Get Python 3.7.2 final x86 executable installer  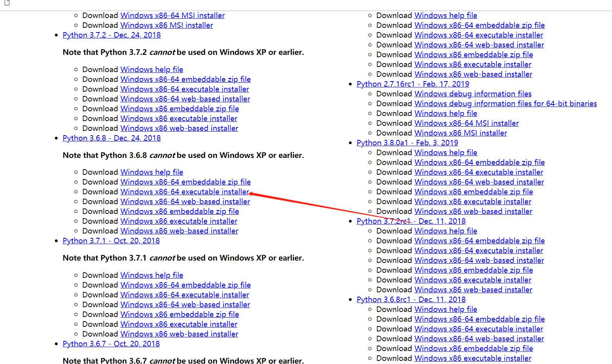[x=179, y=118]
